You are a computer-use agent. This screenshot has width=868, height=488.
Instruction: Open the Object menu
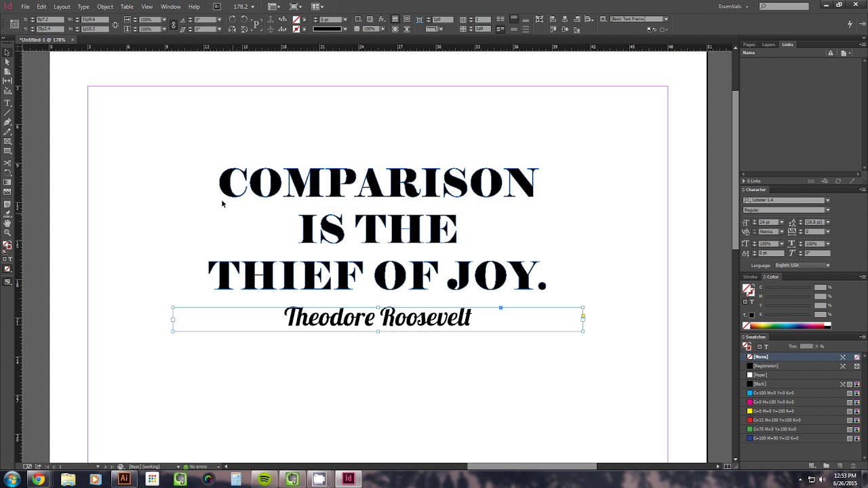(x=105, y=7)
